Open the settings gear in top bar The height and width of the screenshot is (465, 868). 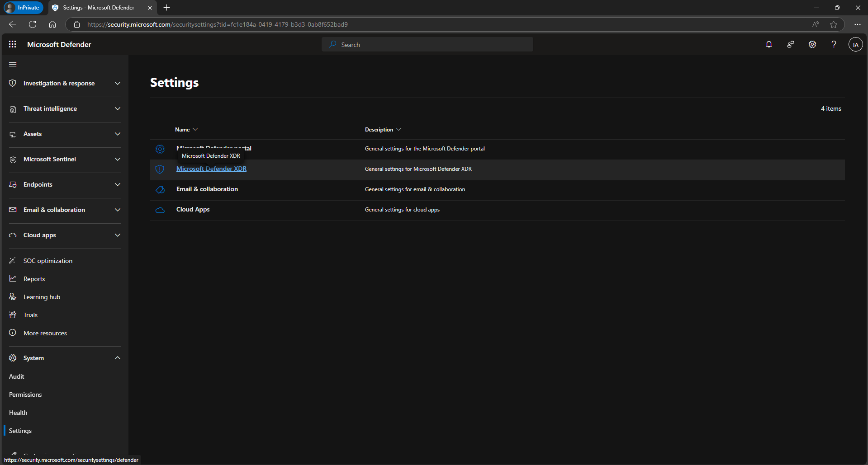[812, 44]
